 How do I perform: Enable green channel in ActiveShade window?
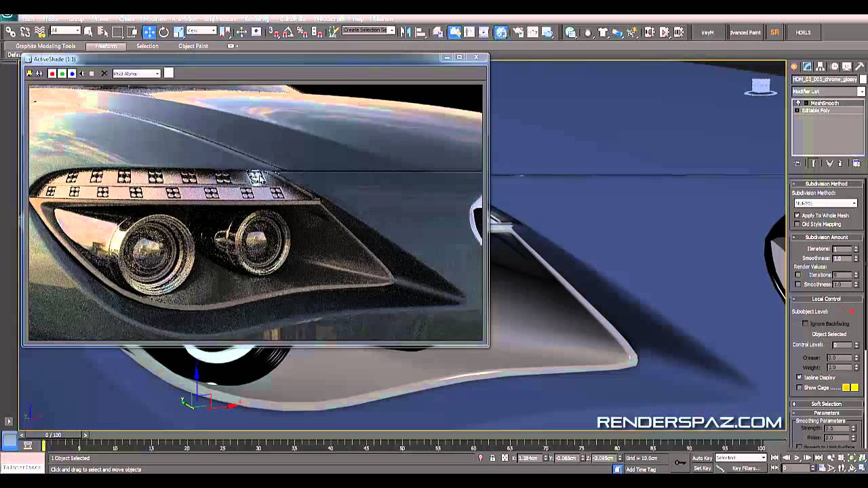click(x=62, y=73)
